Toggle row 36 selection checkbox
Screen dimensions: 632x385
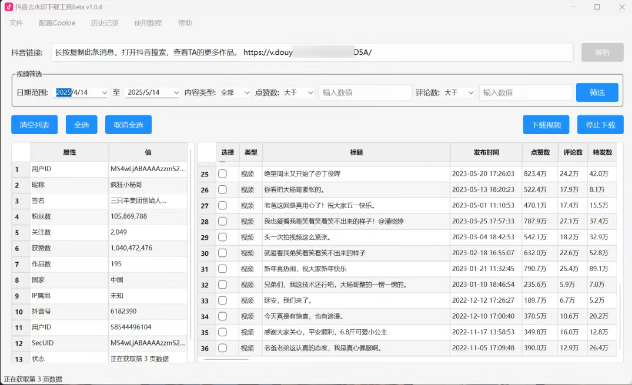click(x=222, y=348)
